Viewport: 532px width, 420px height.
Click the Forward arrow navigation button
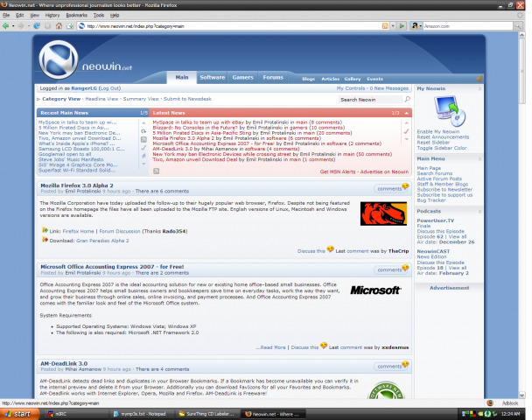click(x=21, y=25)
